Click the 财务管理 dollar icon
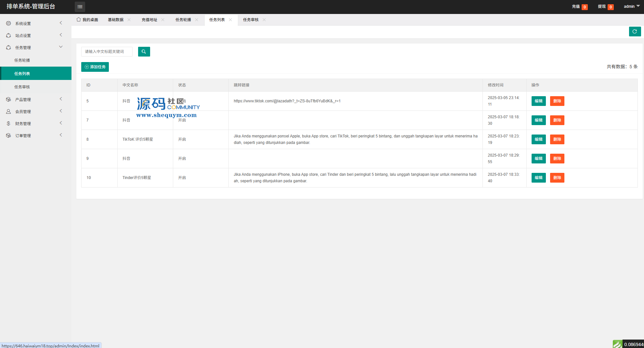The width and height of the screenshot is (644, 348). pyautogui.click(x=8, y=123)
